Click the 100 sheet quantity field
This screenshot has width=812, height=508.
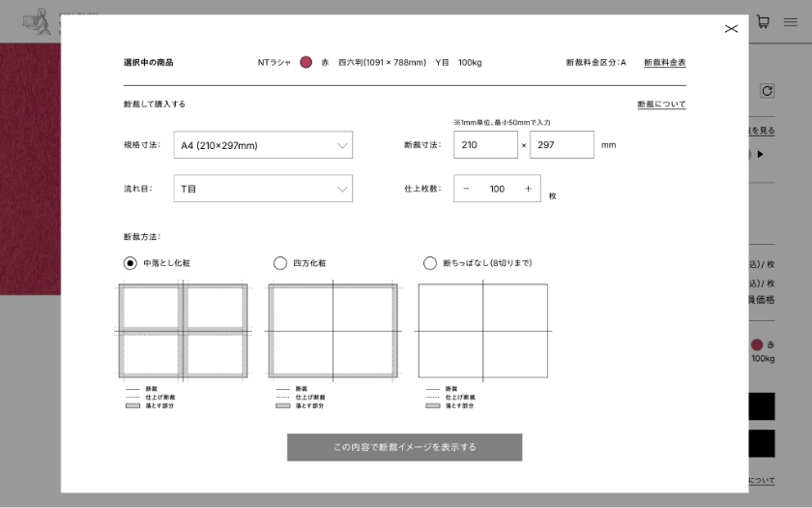tap(497, 189)
